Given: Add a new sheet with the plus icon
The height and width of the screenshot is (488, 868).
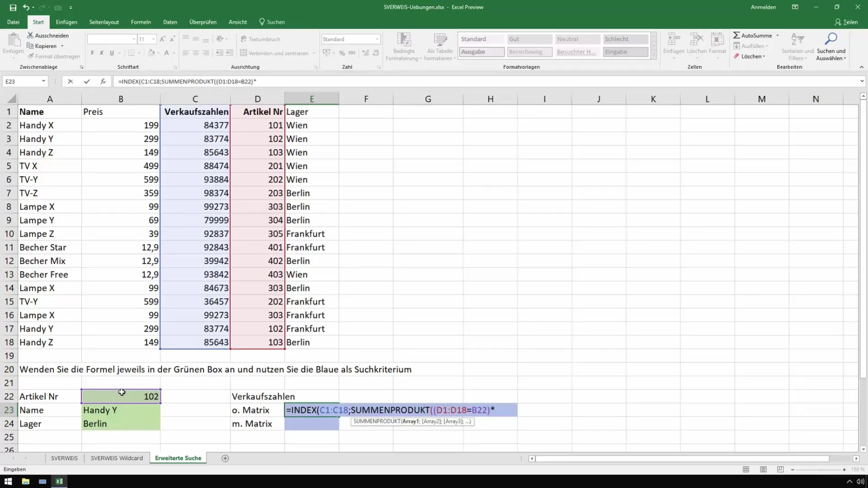Looking at the screenshot, I should coord(225,458).
